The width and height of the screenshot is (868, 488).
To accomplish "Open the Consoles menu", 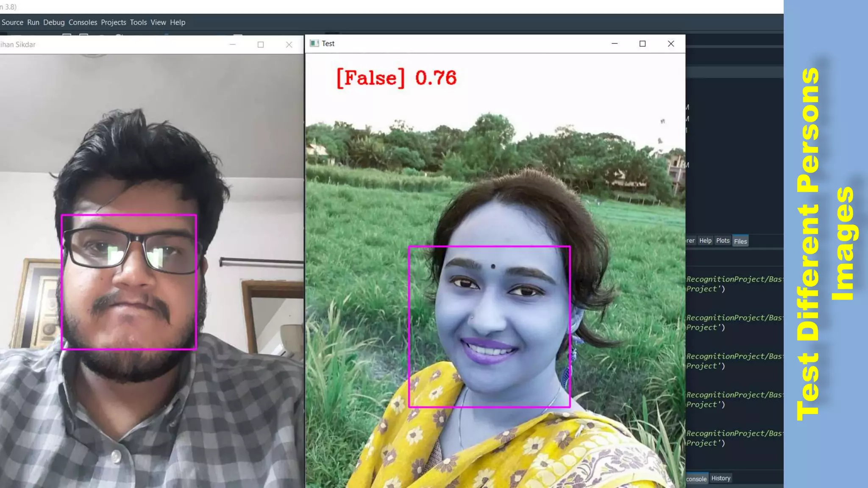I will click(x=83, y=22).
